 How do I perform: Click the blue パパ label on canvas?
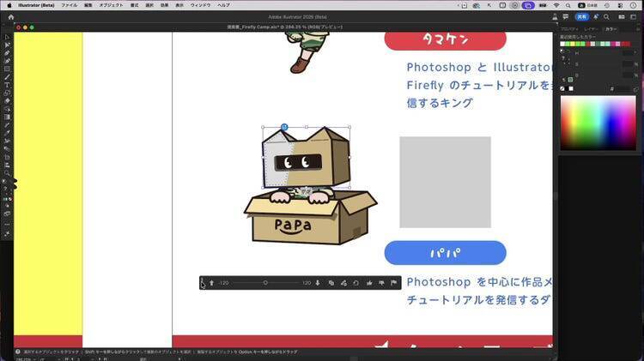click(445, 253)
